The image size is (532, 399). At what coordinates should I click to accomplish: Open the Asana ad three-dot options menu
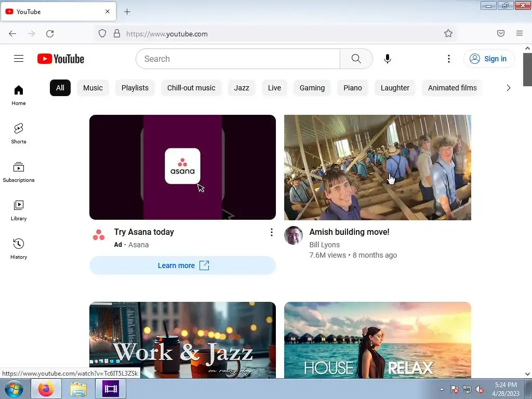point(271,232)
